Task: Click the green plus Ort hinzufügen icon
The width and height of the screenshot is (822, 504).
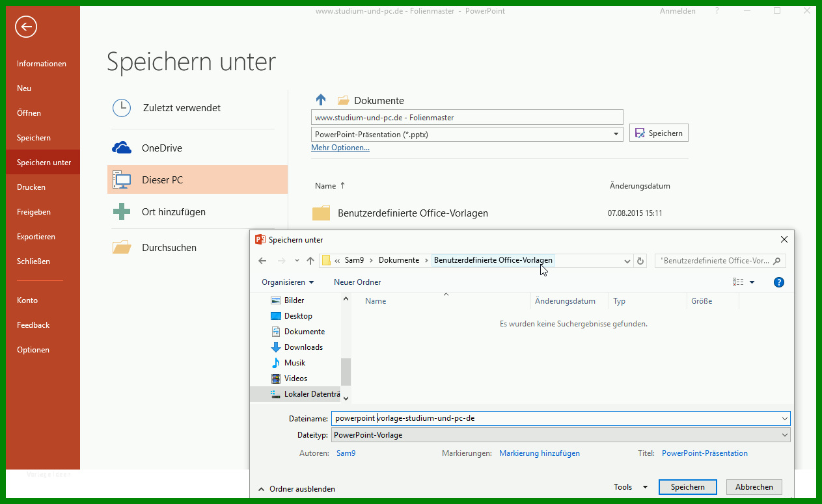Action: point(122,211)
